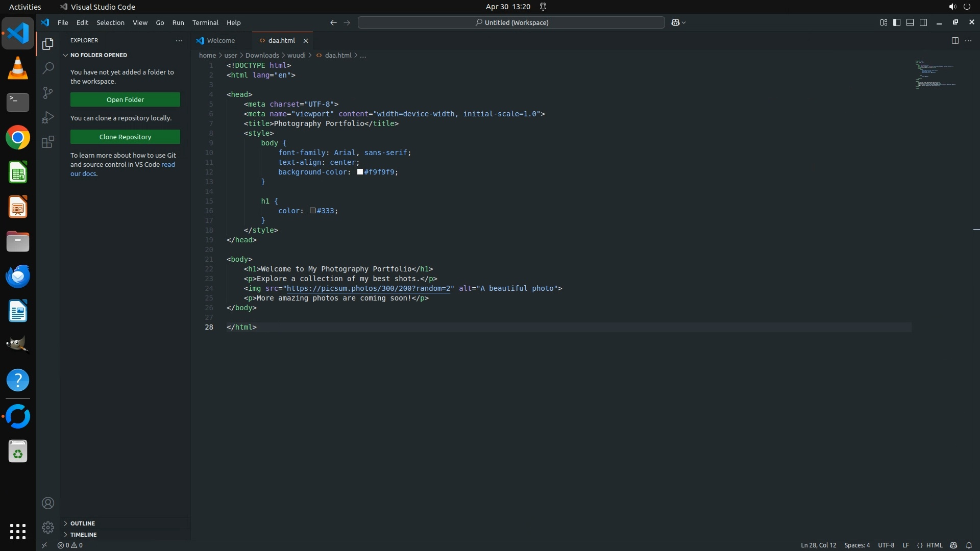This screenshot has height=551, width=980.
Task: Click the Accounts icon in activity bar
Action: click(48, 503)
